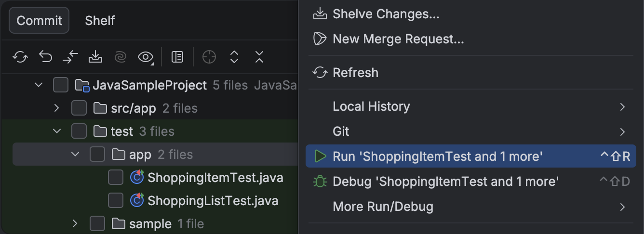644x234 pixels.
Task: Click the "2 files" count beside src/app
Action: coord(180,108)
